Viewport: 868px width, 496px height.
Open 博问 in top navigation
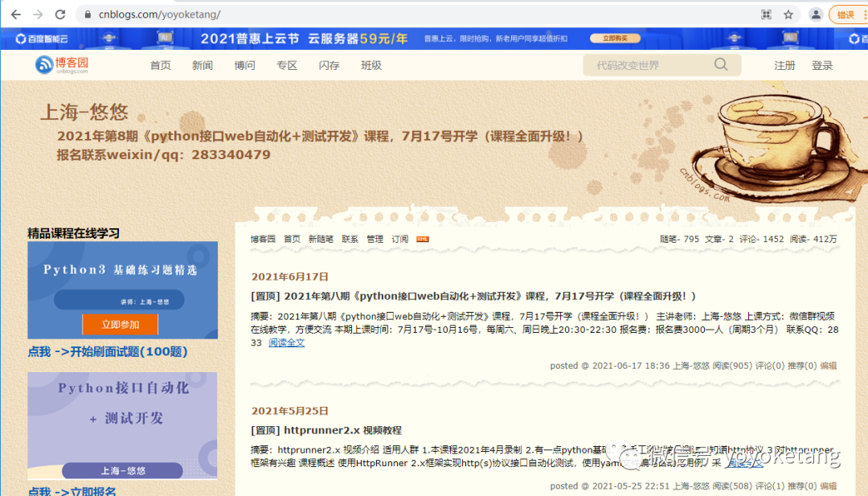point(244,65)
